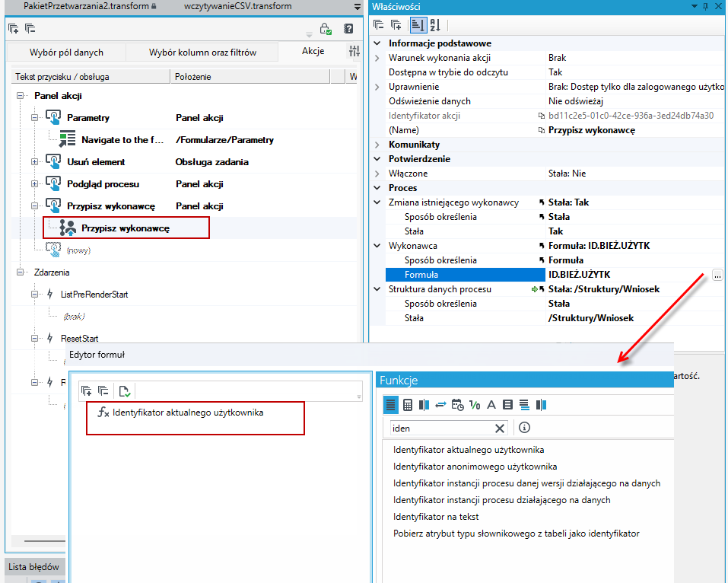
Task: Expand the Usuń element tree node
Action: 34,161
